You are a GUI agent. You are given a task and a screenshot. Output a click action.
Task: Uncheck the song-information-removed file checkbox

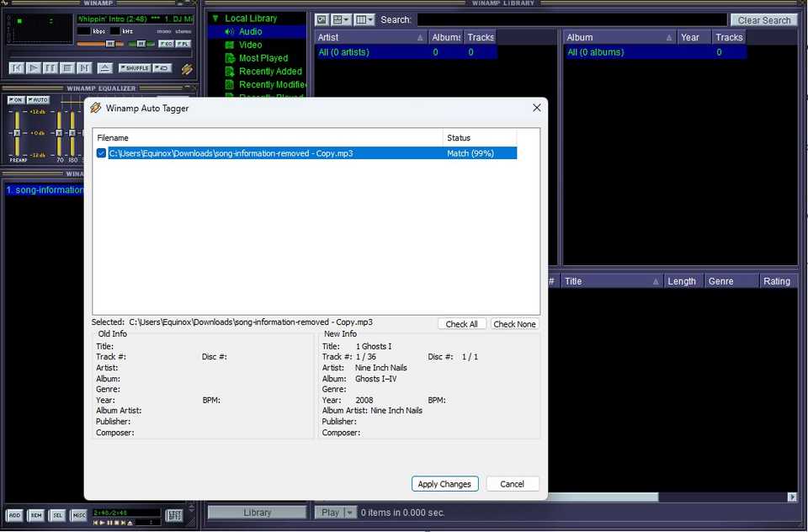pyautogui.click(x=101, y=153)
